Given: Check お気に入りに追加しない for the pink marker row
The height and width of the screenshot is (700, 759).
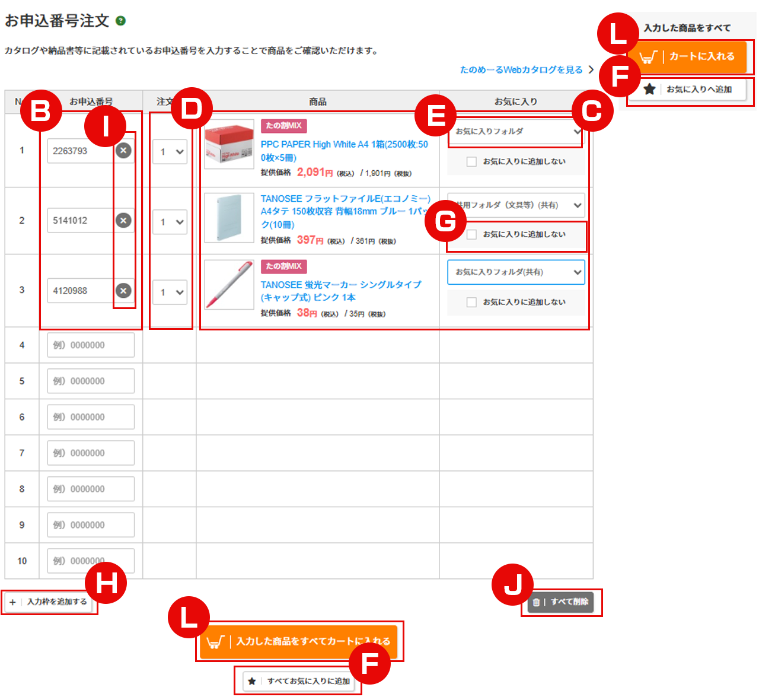Looking at the screenshot, I should click(x=471, y=302).
